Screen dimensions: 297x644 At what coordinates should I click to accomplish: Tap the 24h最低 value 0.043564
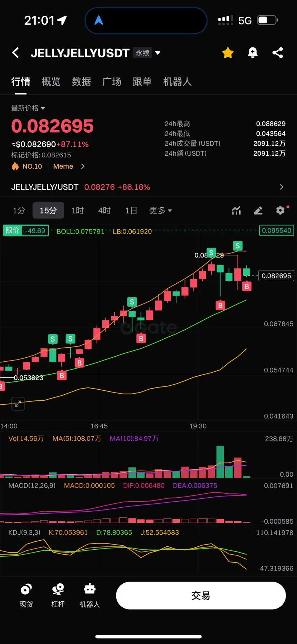tap(271, 133)
